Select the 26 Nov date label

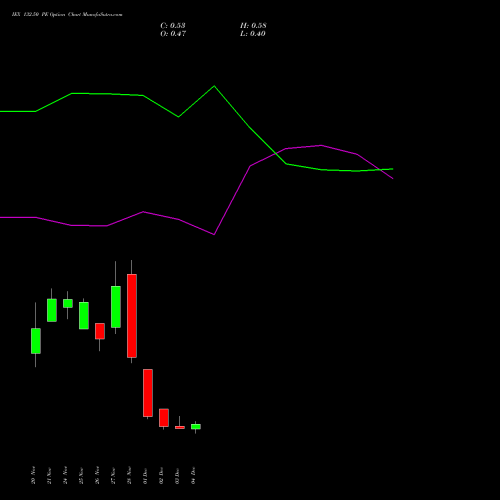(97, 475)
